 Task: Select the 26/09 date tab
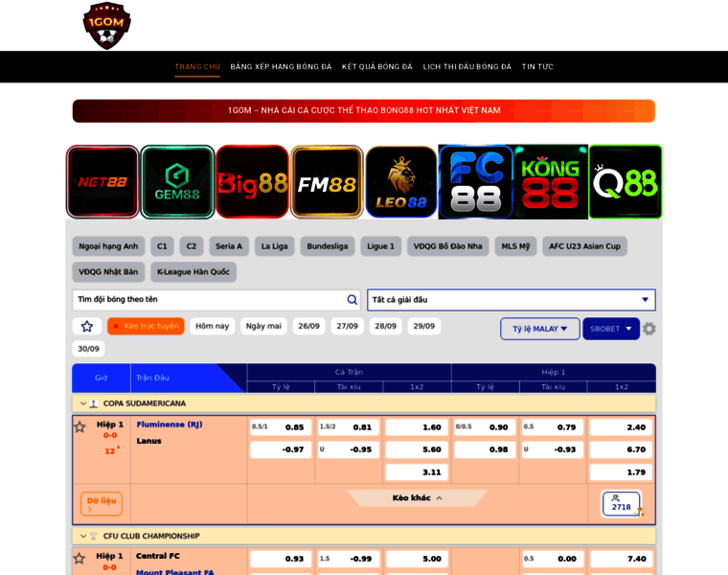(308, 326)
